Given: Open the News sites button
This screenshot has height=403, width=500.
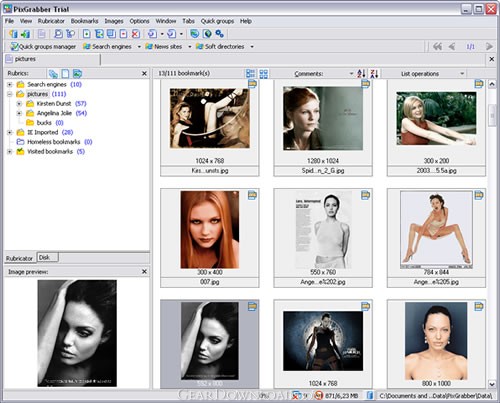Looking at the screenshot, I should 164,47.
